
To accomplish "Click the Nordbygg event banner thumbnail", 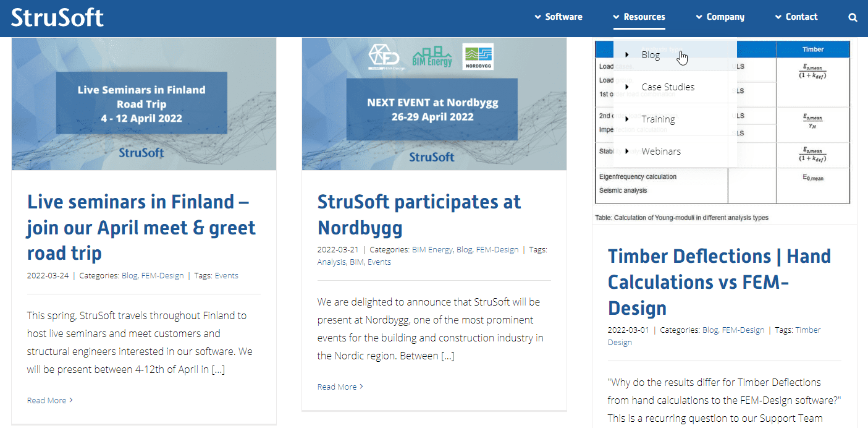I will 434,103.
